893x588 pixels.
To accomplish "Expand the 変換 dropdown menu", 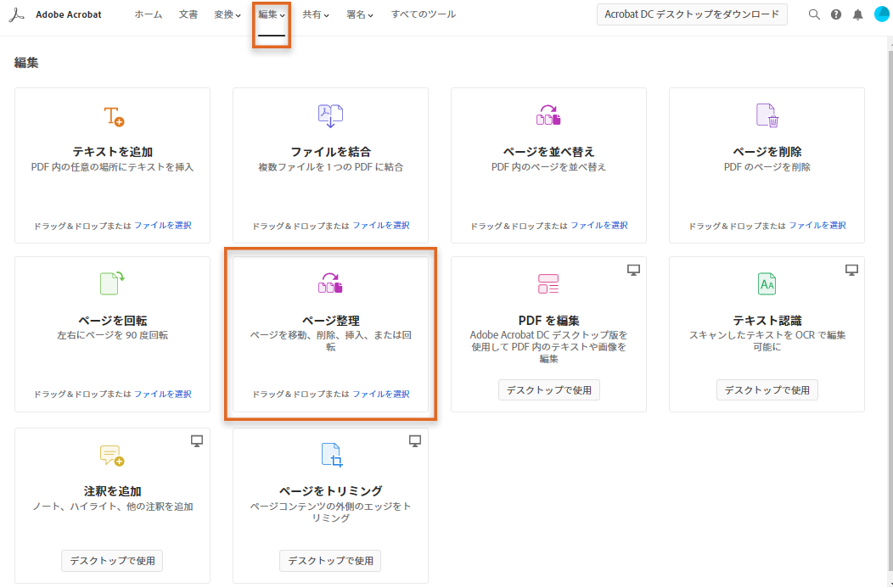I will point(226,14).
